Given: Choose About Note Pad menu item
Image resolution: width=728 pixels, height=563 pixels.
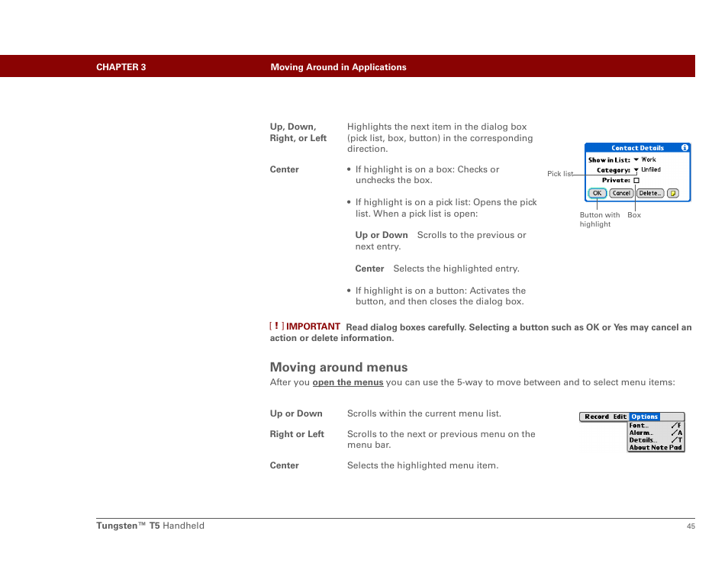Looking at the screenshot, I should (x=656, y=448).
